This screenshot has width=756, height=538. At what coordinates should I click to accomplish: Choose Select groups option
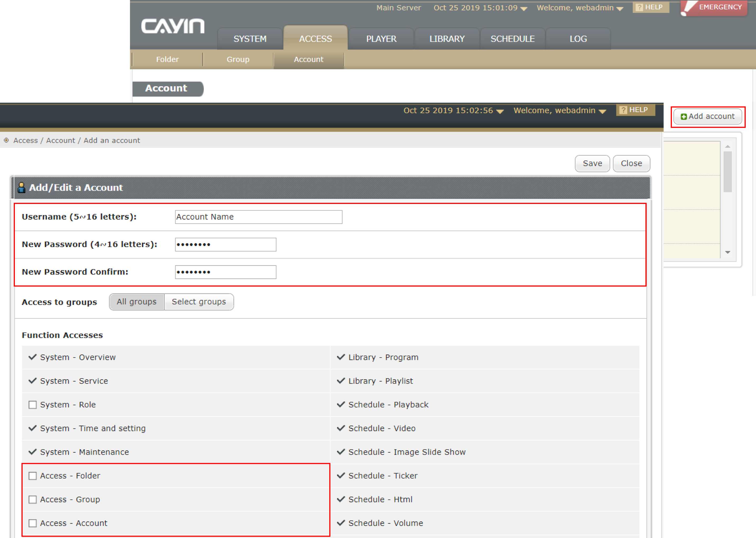[199, 302]
